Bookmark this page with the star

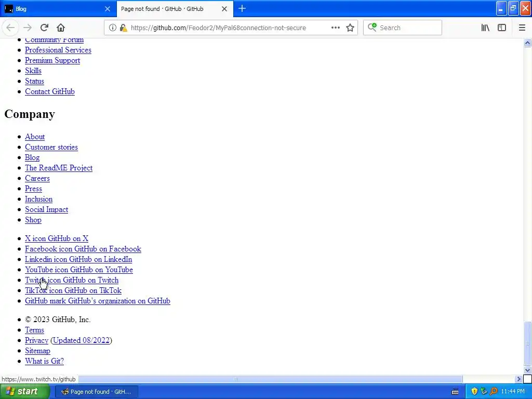pyautogui.click(x=350, y=28)
